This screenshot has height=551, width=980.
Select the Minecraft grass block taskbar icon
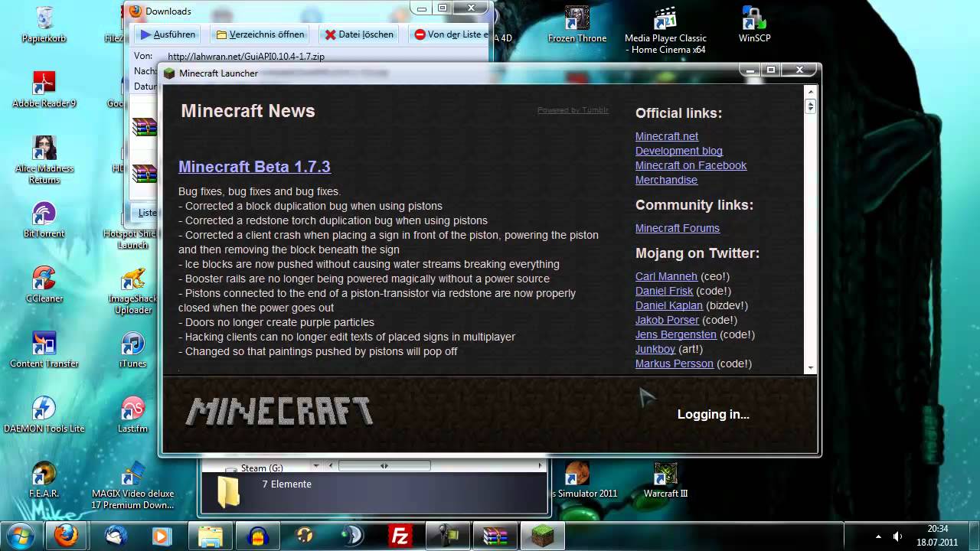tap(542, 535)
